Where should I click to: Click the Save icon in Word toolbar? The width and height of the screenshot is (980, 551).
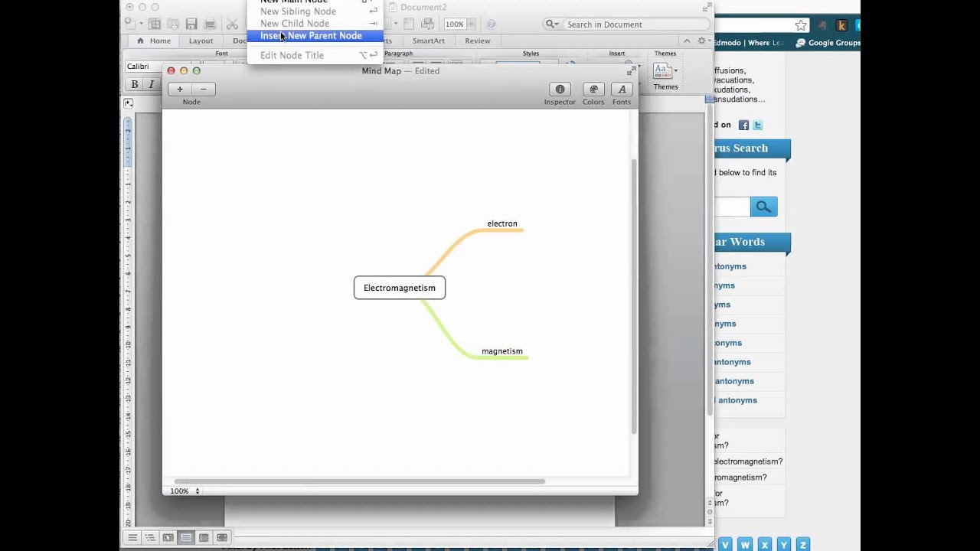tap(191, 24)
